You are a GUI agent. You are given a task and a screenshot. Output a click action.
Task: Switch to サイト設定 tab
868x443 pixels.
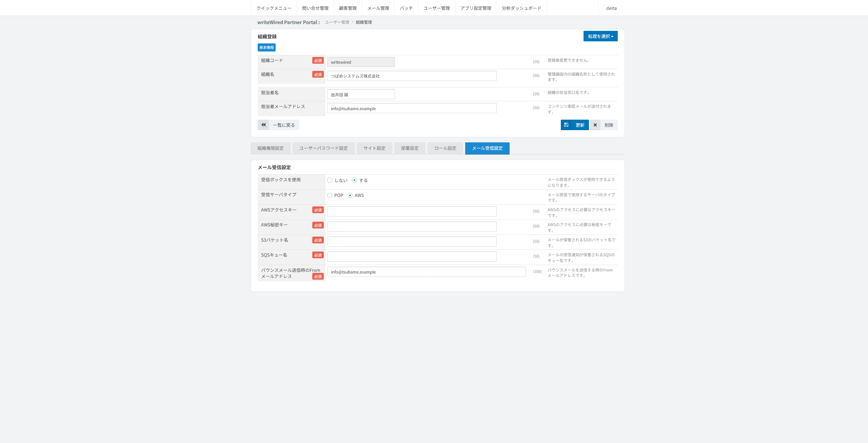point(374,148)
